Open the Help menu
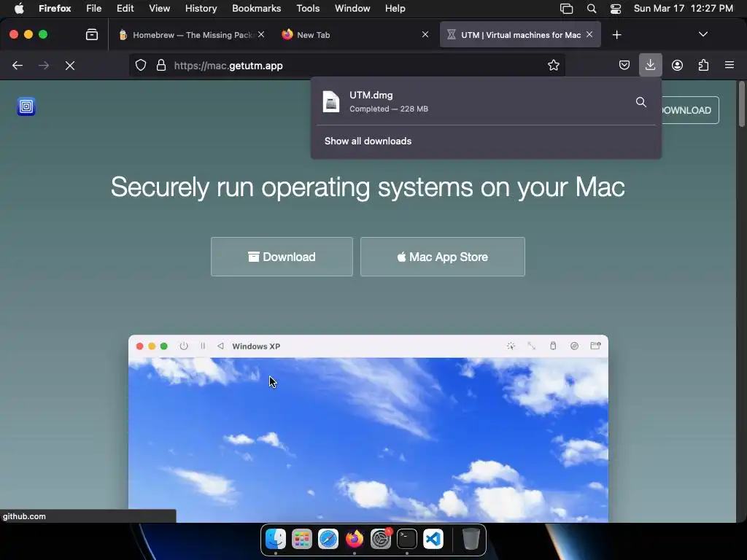 pyautogui.click(x=395, y=9)
